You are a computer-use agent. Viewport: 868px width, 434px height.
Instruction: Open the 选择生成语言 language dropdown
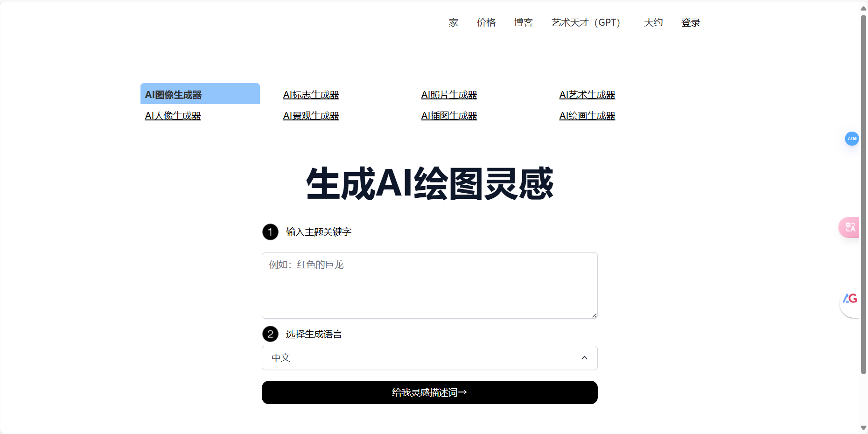[x=429, y=358]
